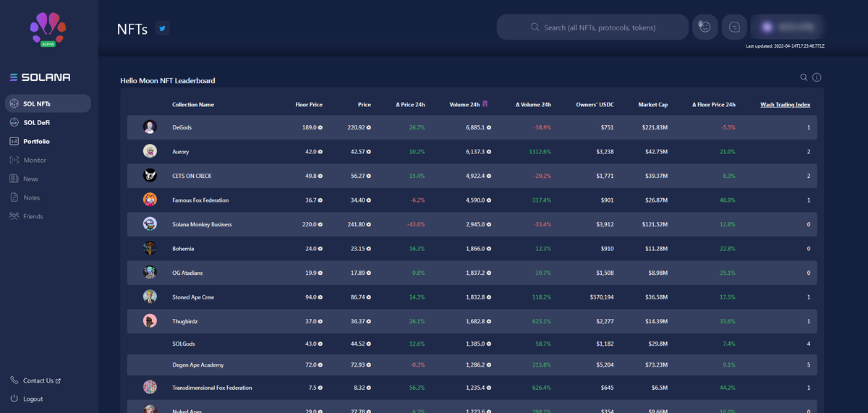
Task: Click Solana Monkey Business -43.6% price change
Action: point(416,224)
